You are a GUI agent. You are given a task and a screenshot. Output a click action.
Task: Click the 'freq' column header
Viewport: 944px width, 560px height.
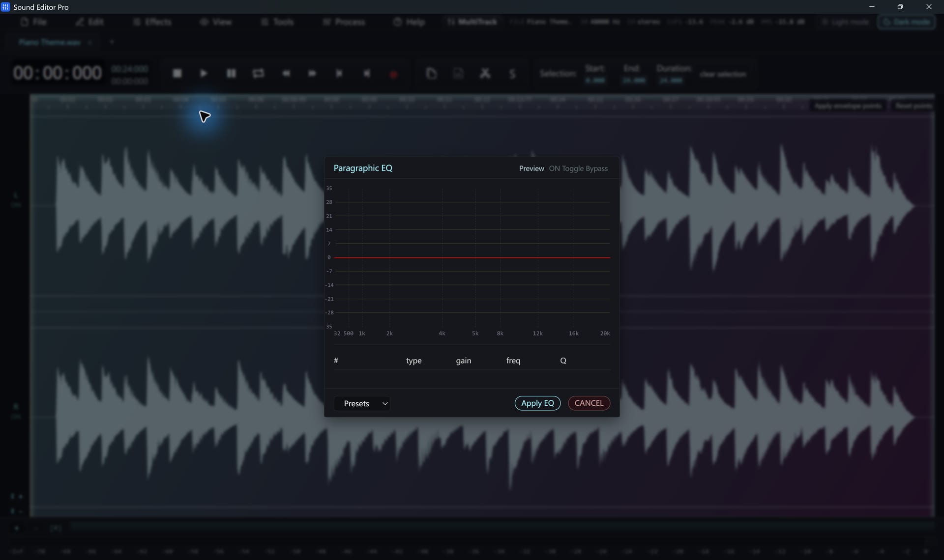coord(513,361)
